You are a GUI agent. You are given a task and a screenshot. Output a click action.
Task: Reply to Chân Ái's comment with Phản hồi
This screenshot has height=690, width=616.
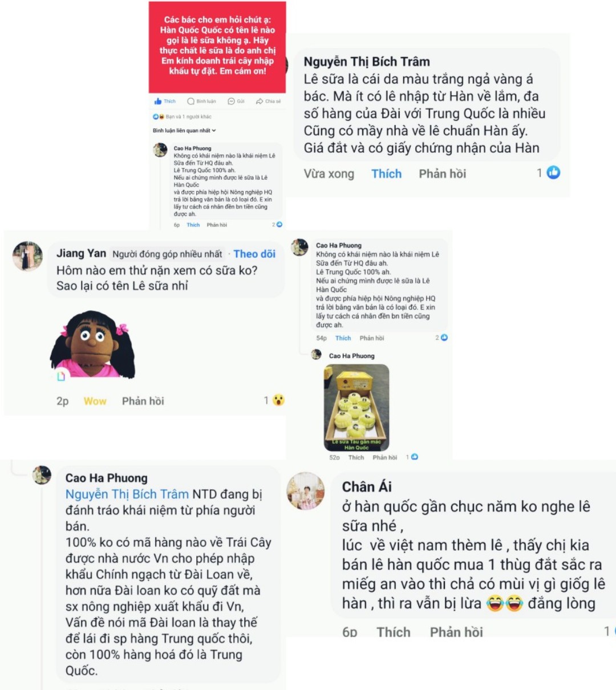point(456,632)
